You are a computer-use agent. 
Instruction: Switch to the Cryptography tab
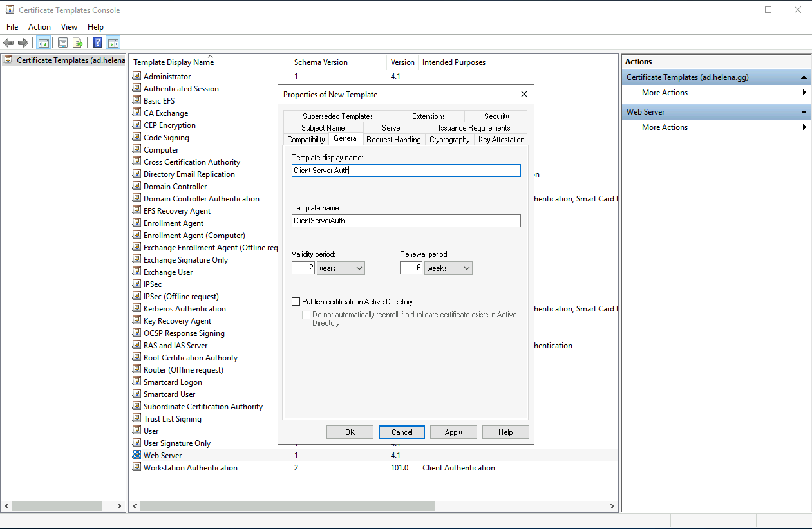[x=449, y=140]
